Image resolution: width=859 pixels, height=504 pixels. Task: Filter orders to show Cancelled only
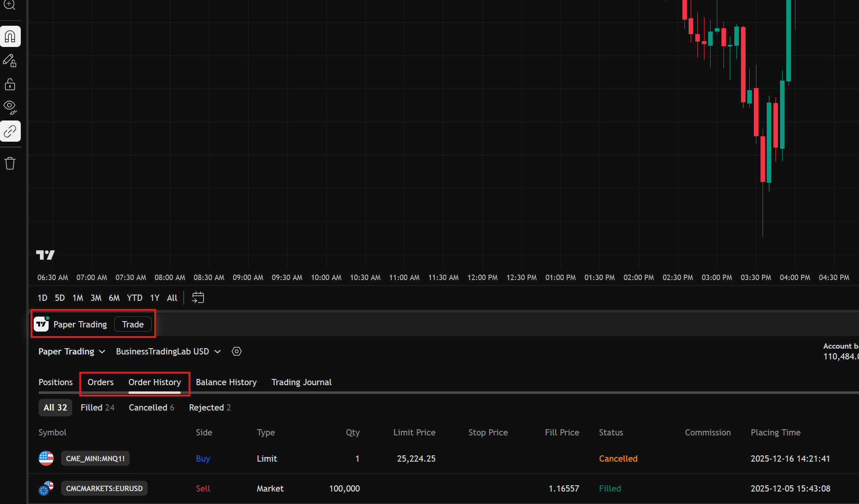(151, 408)
